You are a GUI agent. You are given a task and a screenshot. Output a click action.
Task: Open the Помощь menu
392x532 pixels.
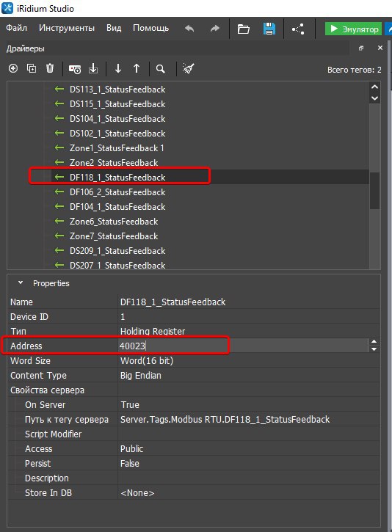[150, 28]
